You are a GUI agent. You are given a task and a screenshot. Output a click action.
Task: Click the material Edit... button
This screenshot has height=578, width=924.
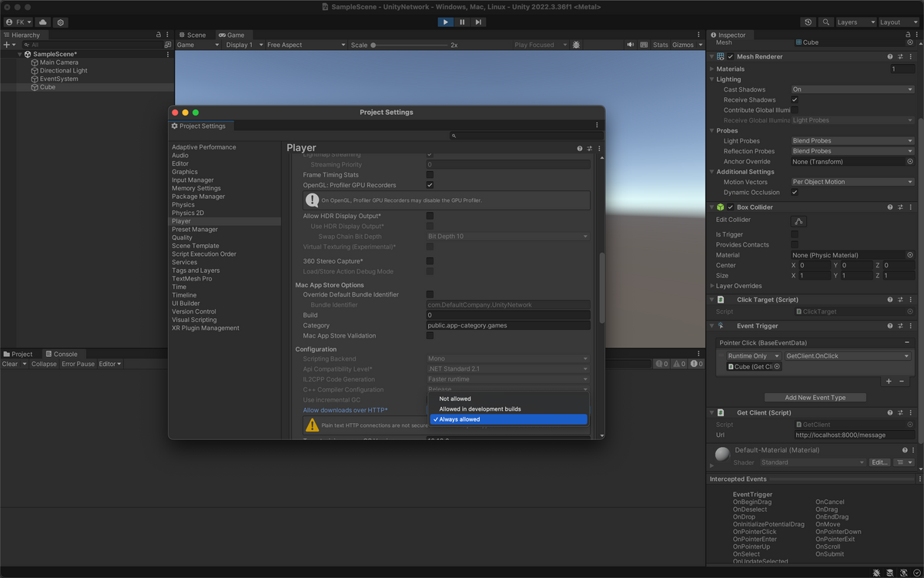point(879,462)
